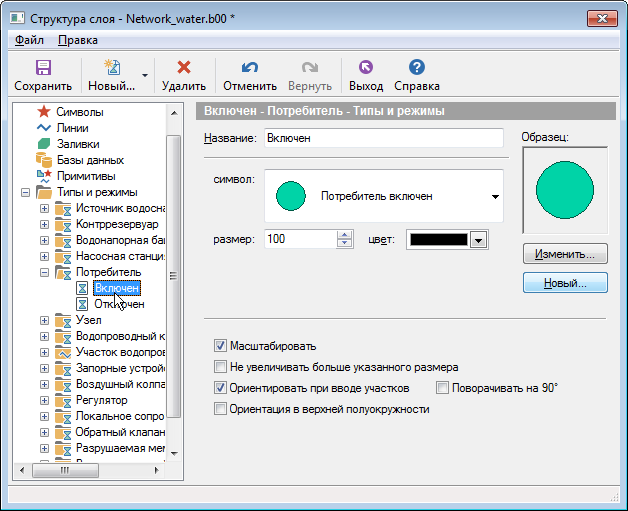Click the Новый (New) toolbar icon
Screen dimensions: 628x511
112,68
